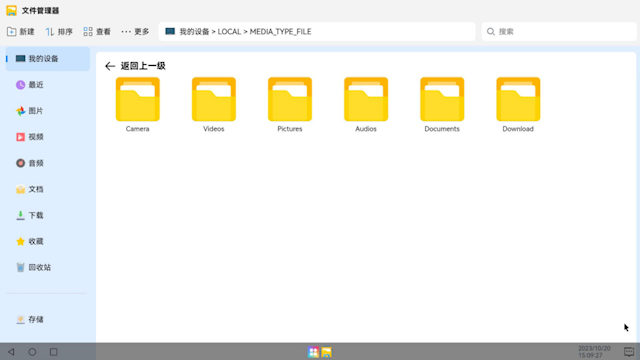Click 返回上一级 back arrow
This screenshot has width=640, height=360.
pyautogui.click(x=110, y=66)
